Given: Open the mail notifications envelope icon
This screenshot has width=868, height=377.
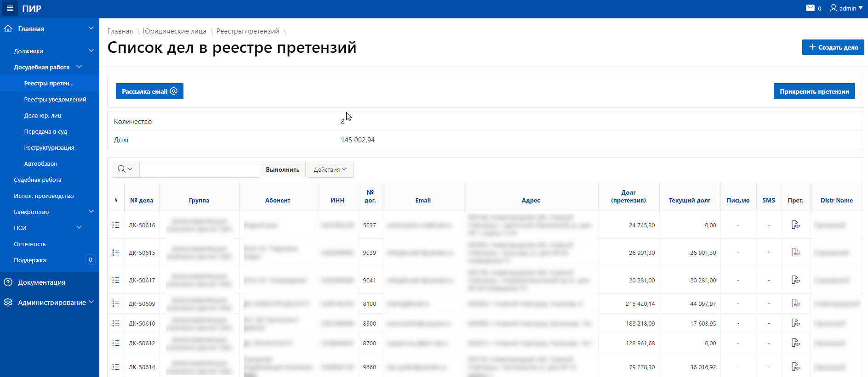Looking at the screenshot, I should pos(810,8).
